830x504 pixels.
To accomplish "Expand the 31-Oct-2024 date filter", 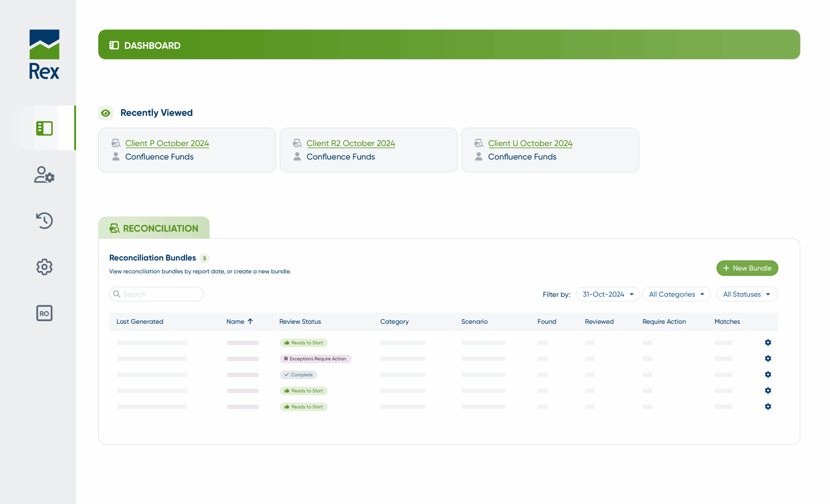I will click(607, 294).
